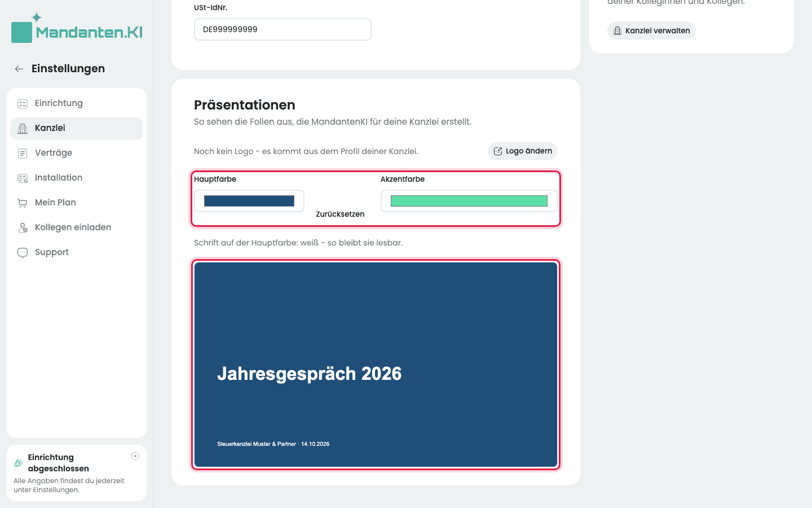Open the Installation menu item
812x508 pixels.
click(x=77, y=178)
